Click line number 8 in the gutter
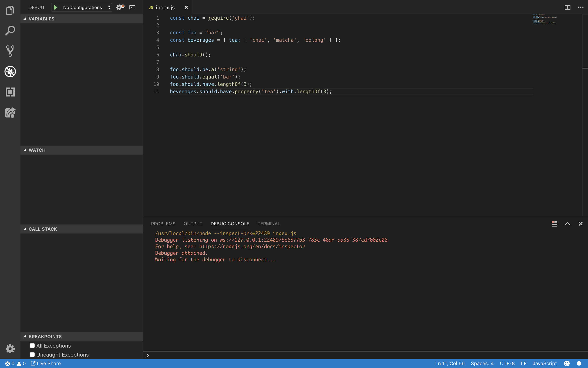 click(x=158, y=69)
